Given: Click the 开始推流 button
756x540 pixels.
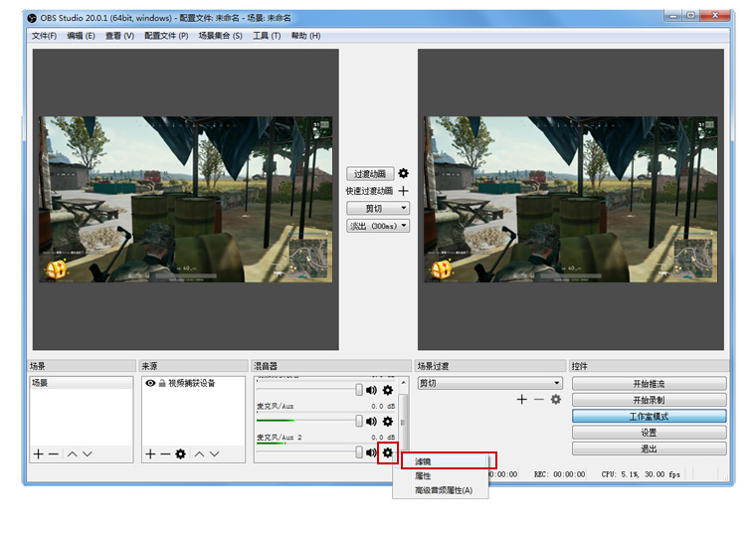Looking at the screenshot, I should 649,384.
